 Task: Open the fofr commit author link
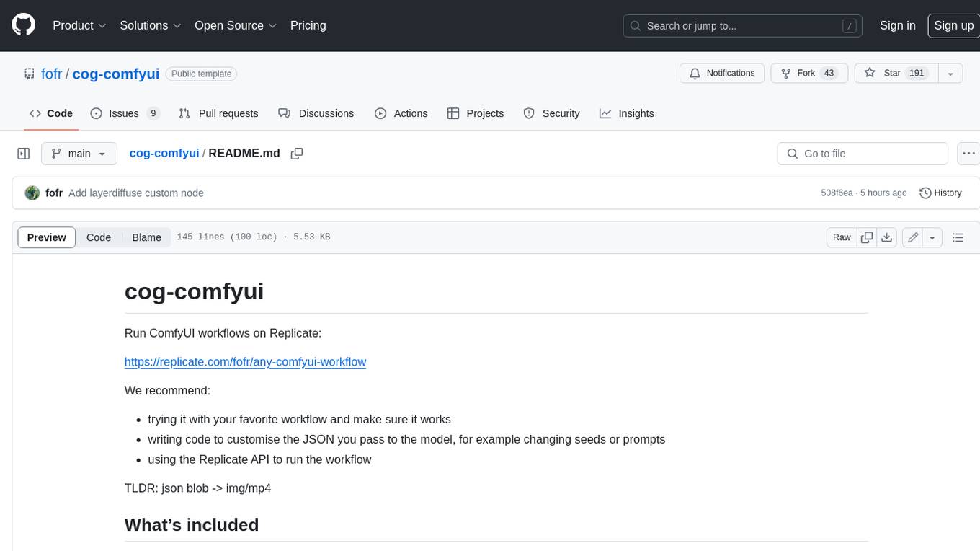[x=54, y=193]
